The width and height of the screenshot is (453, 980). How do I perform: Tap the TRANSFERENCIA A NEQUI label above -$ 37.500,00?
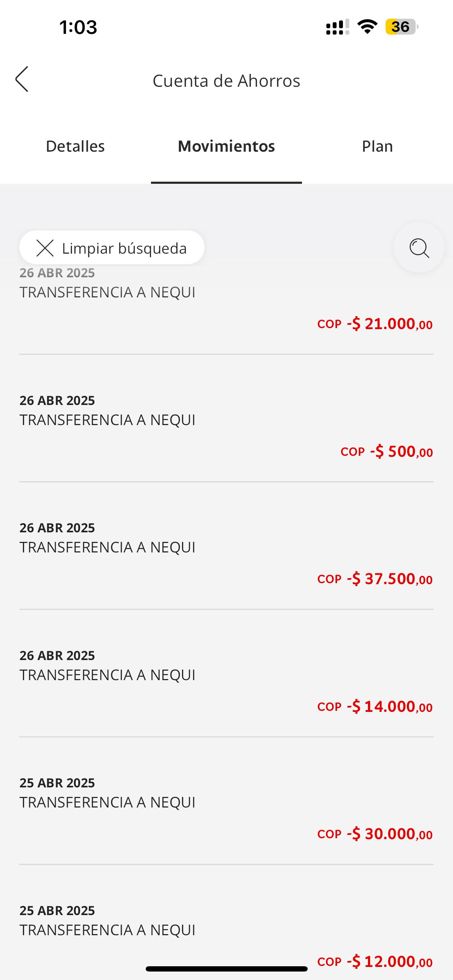[107, 548]
